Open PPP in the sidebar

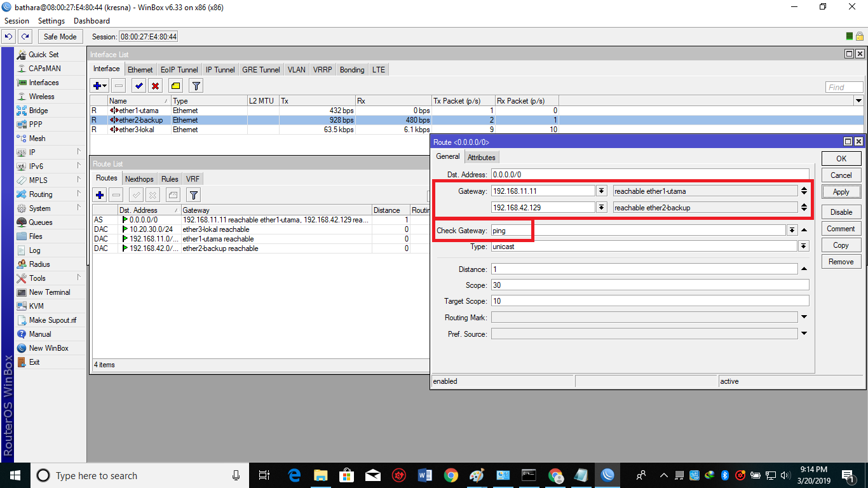[x=36, y=125]
